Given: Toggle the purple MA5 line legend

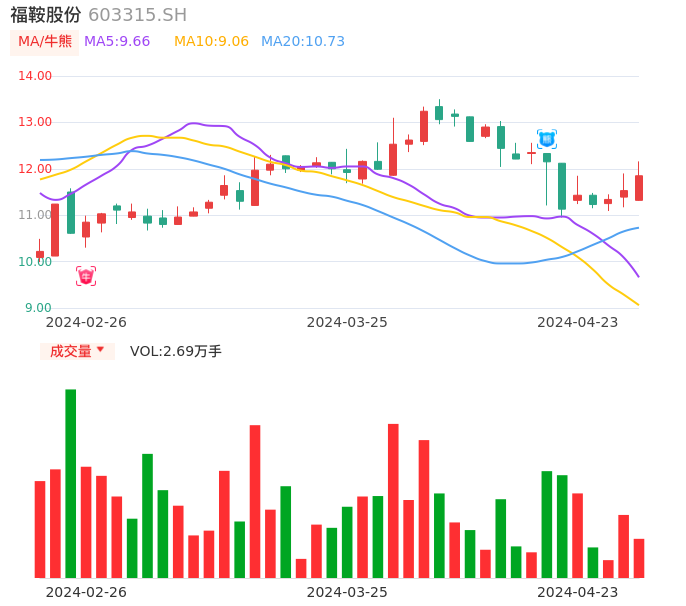Looking at the screenshot, I should pos(117,42).
